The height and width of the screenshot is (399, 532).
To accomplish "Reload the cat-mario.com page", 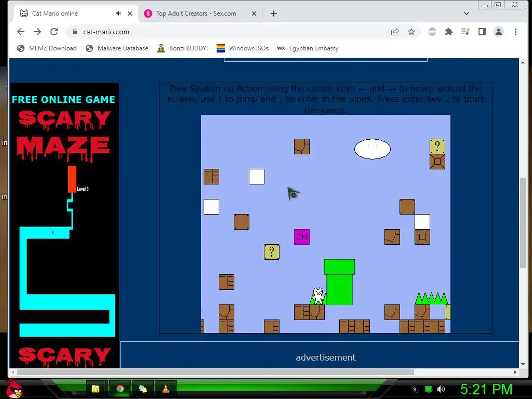I will coord(54,32).
